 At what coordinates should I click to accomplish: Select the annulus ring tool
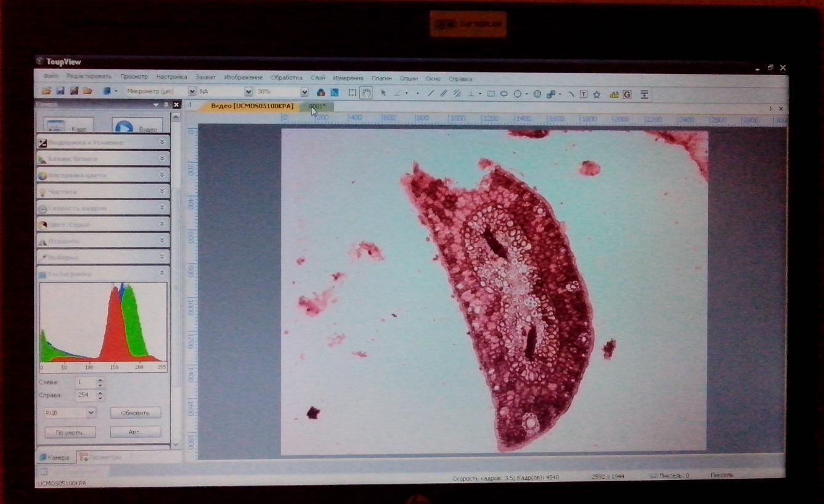tap(537, 94)
